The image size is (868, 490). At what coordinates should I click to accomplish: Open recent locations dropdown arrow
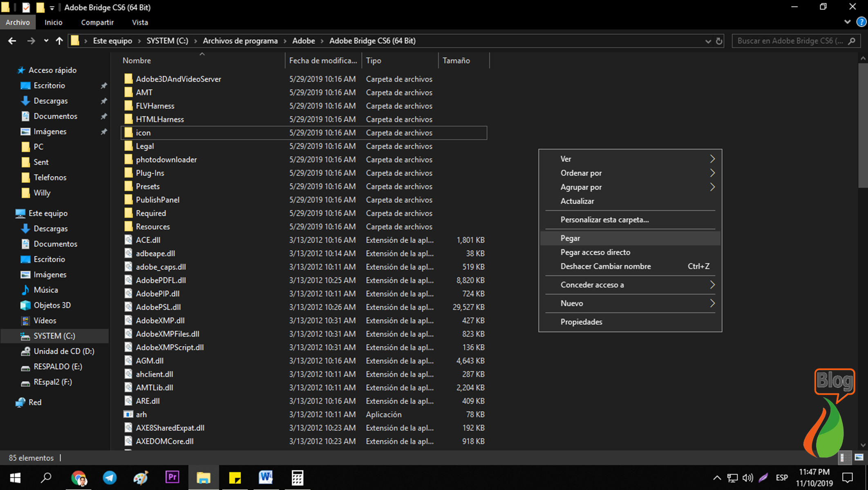(46, 41)
